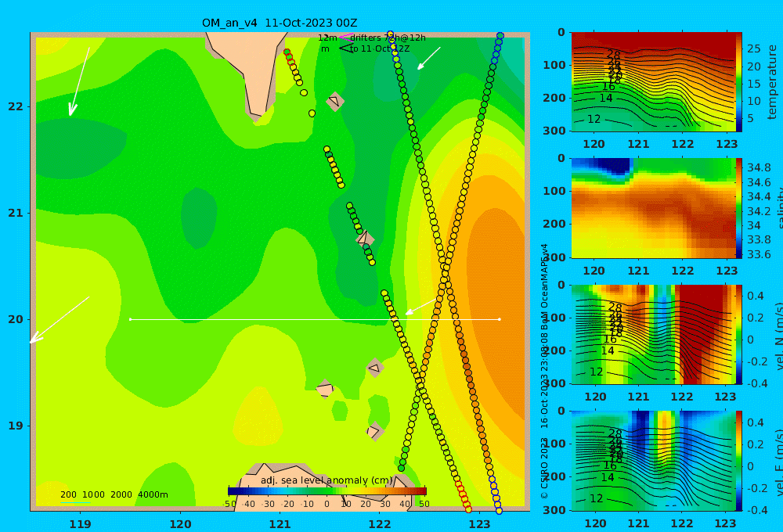Viewport: 783px width, 532px height.
Task: Click the plot title OM_an_v4 11-Oct-2023 00Z
Action: point(280,23)
